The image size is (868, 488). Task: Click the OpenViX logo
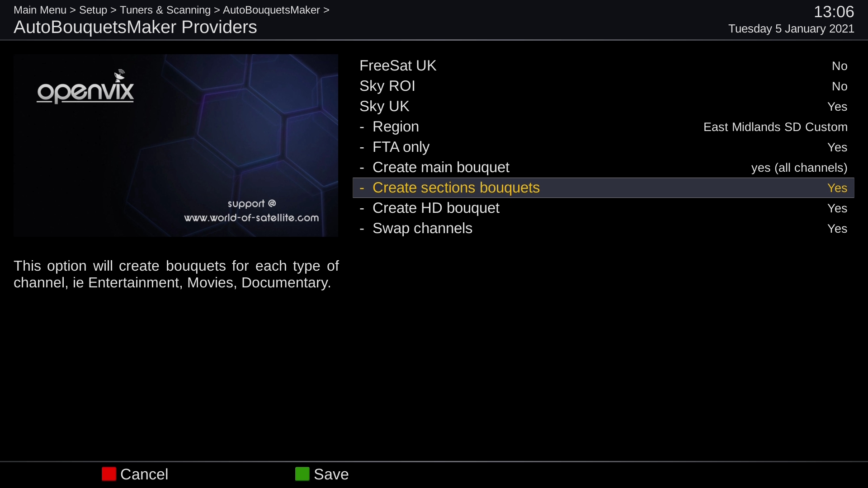tap(85, 86)
